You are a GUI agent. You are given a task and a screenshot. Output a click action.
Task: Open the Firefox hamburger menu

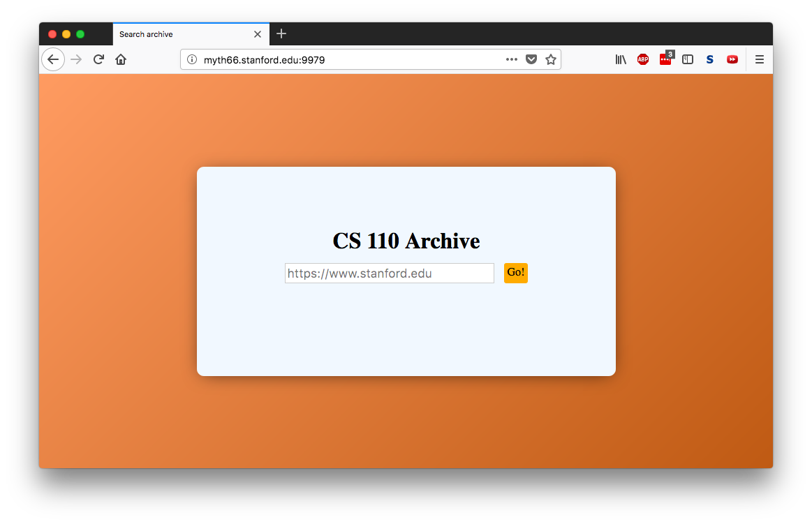tap(760, 59)
